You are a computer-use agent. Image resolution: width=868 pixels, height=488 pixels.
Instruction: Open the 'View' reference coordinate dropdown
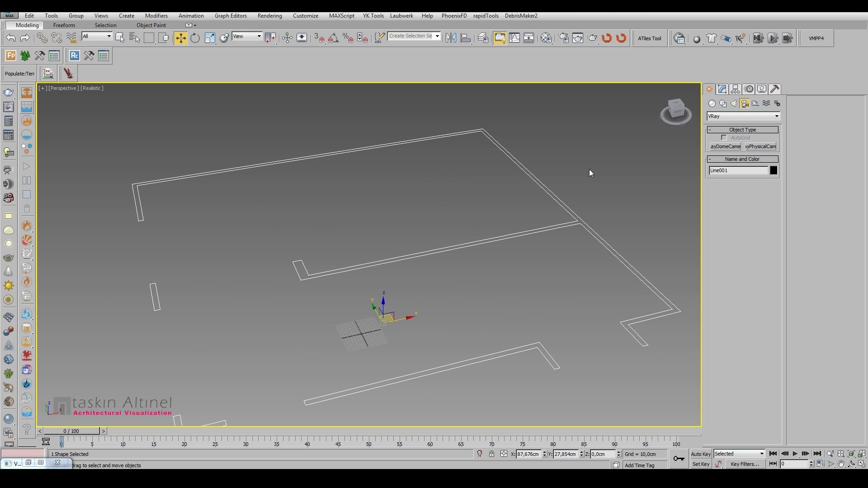pyautogui.click(x=247, y=37)
